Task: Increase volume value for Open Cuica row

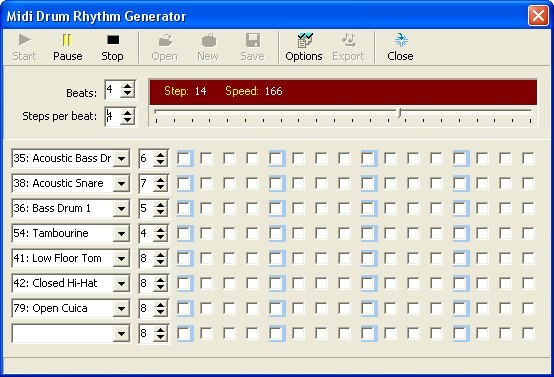Action: coord(160,305)
